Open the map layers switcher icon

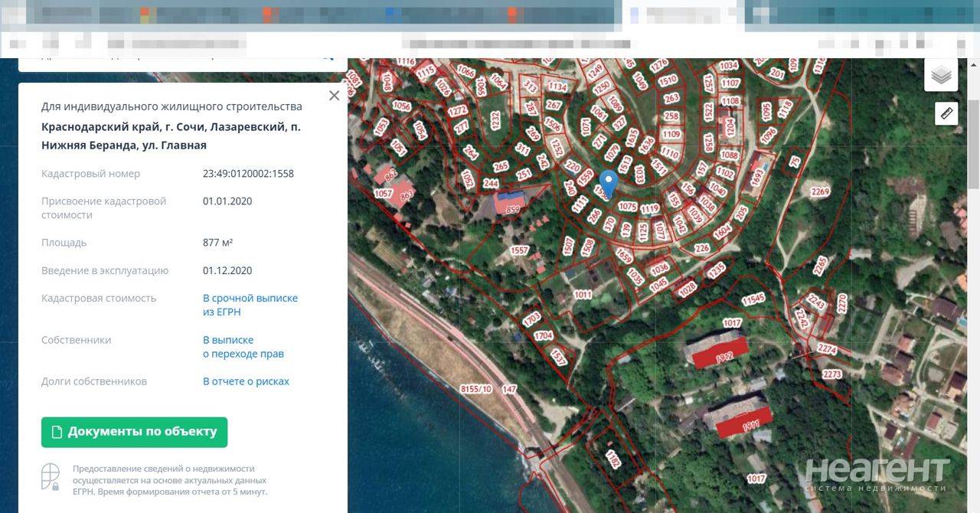(x=941, y=74)
